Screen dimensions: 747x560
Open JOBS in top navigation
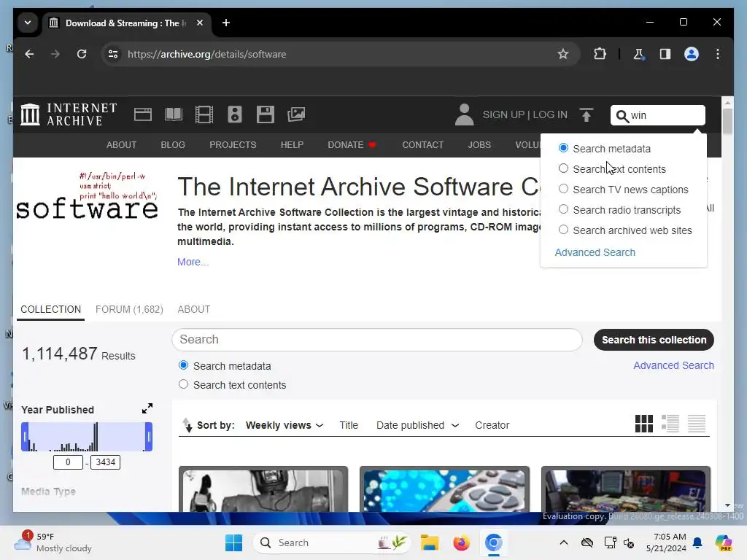(x=479, y=145)
